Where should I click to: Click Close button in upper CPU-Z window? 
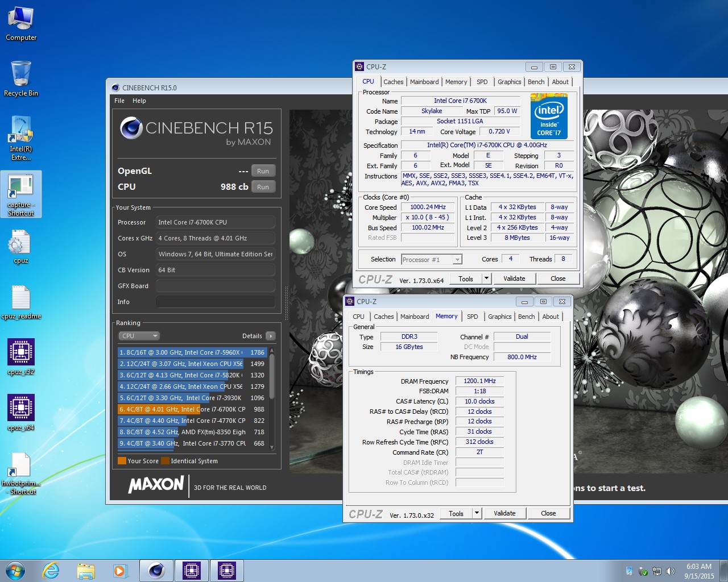point(558,278)
